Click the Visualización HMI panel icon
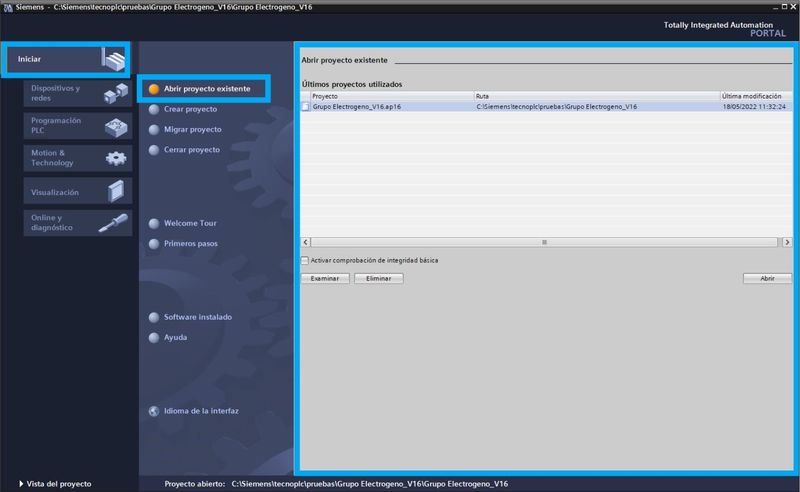 click(116, 191)
